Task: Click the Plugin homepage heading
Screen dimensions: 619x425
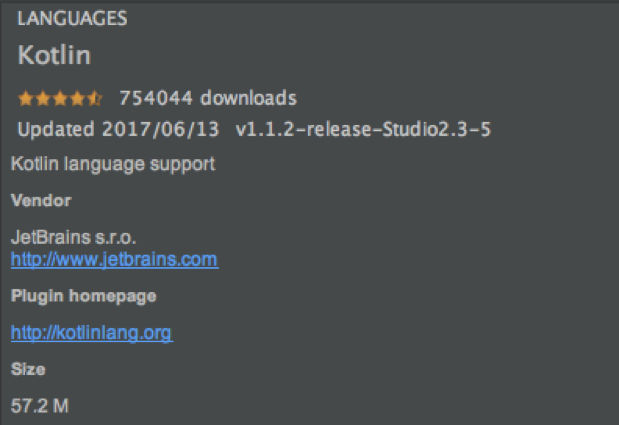Action: coord(83,297)
